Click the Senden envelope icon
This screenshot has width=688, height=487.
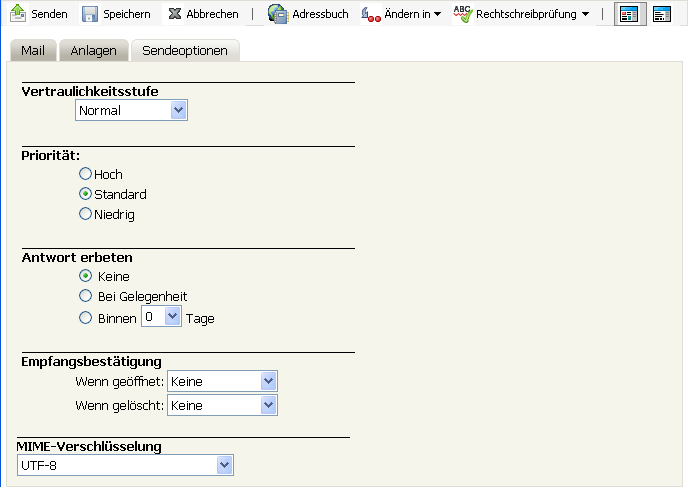click(x=18, y=13)
